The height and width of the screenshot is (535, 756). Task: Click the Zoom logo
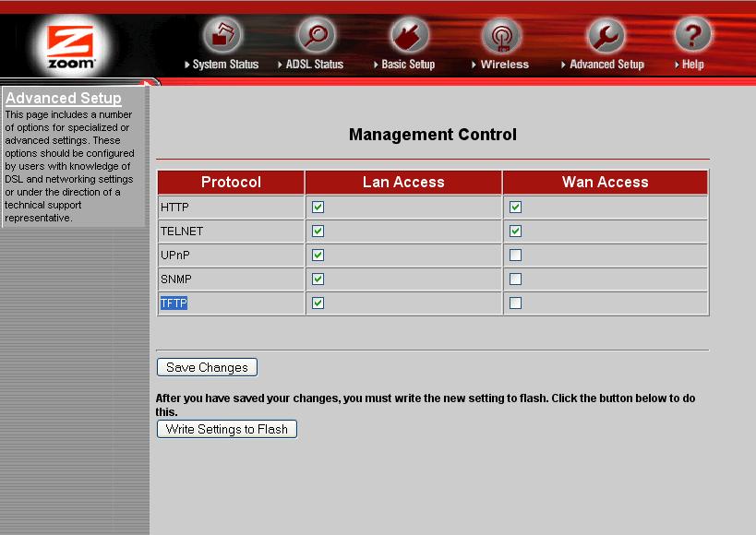[70, 47]
